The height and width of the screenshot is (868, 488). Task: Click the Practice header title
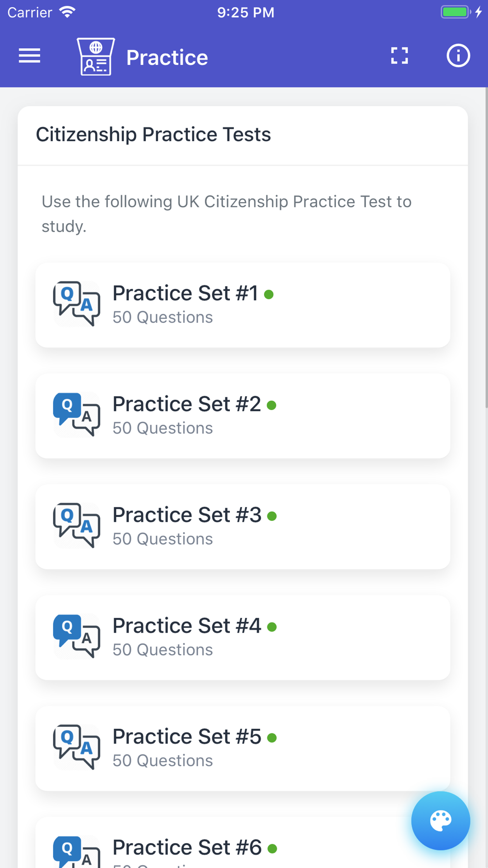coord(167,58)
